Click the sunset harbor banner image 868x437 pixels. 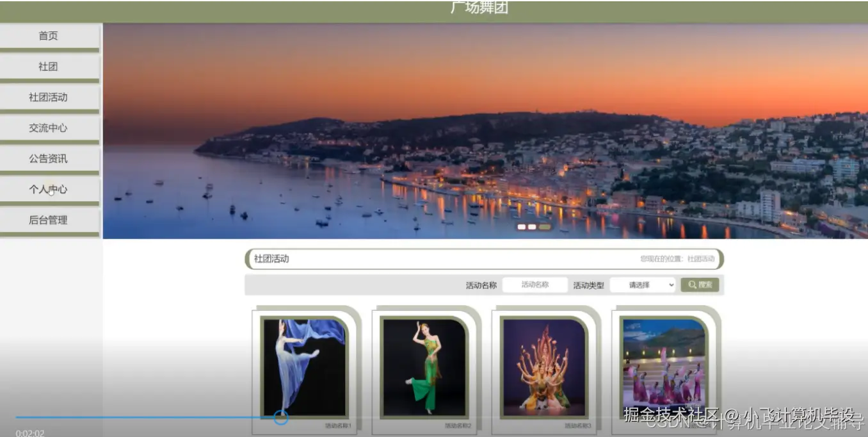tap(485, 131)
